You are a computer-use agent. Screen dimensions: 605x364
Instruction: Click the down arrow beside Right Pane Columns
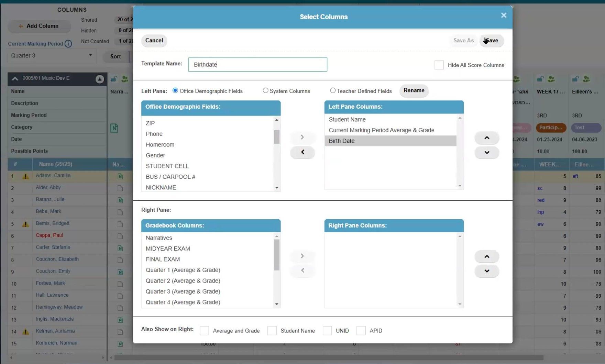(x=487, y=271)
